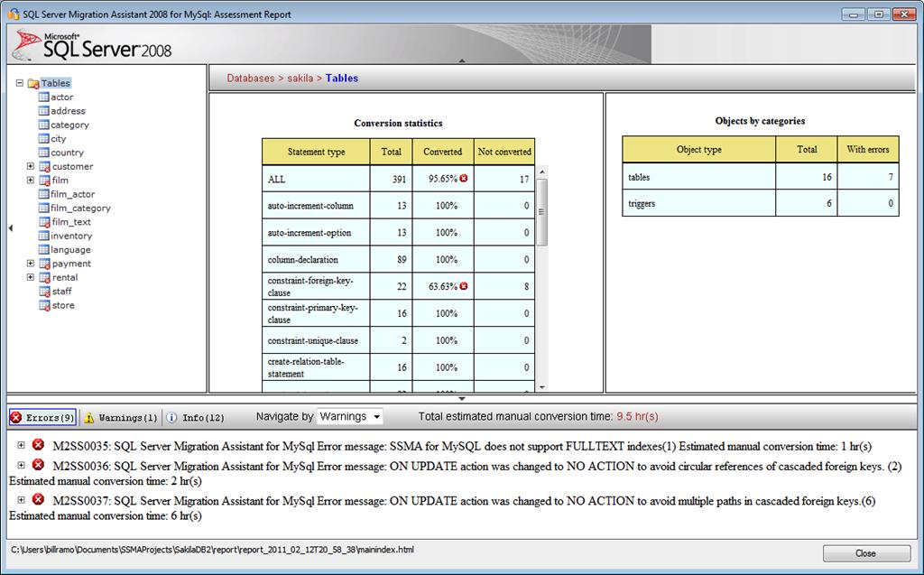The image size is (924, 575).
Task: Collapse the bottom messages panel arrow
Action: tap(462, 399)
